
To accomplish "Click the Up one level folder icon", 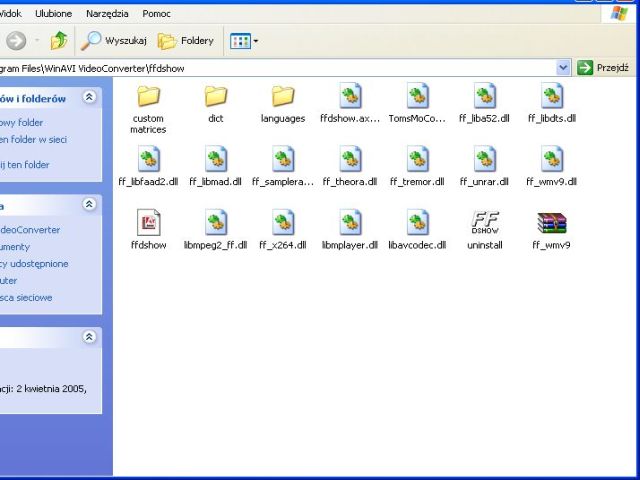I will pos(59,40).
